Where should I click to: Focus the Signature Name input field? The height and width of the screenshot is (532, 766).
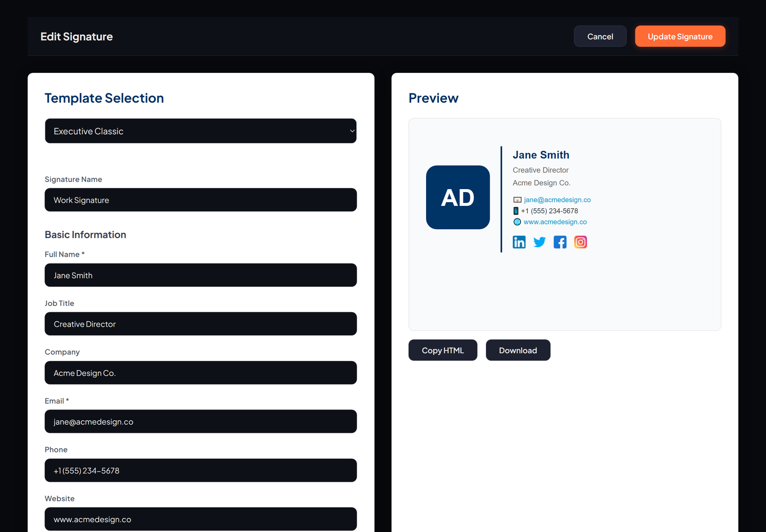[x=201, y=200]
